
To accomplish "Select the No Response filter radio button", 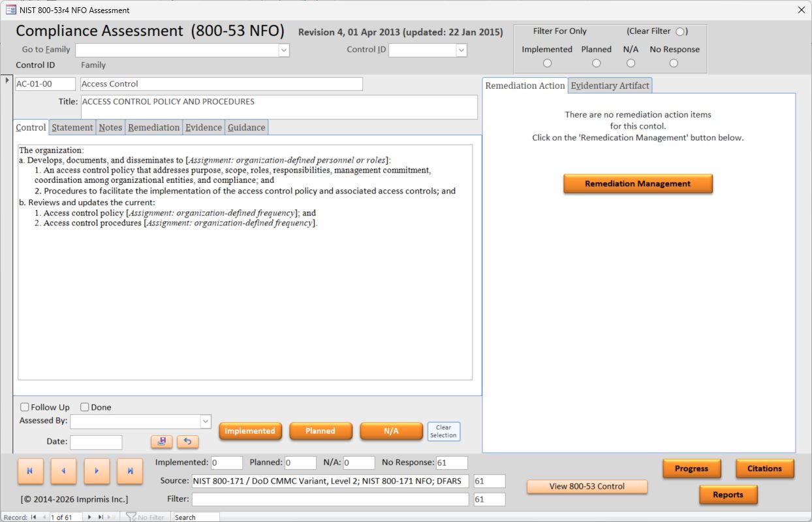I will [674, 63].
